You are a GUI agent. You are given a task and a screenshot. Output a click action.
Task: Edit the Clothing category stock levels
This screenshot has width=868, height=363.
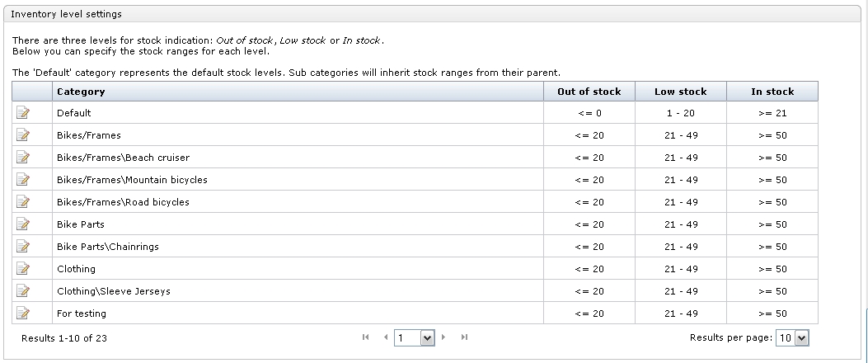point(23,269)
